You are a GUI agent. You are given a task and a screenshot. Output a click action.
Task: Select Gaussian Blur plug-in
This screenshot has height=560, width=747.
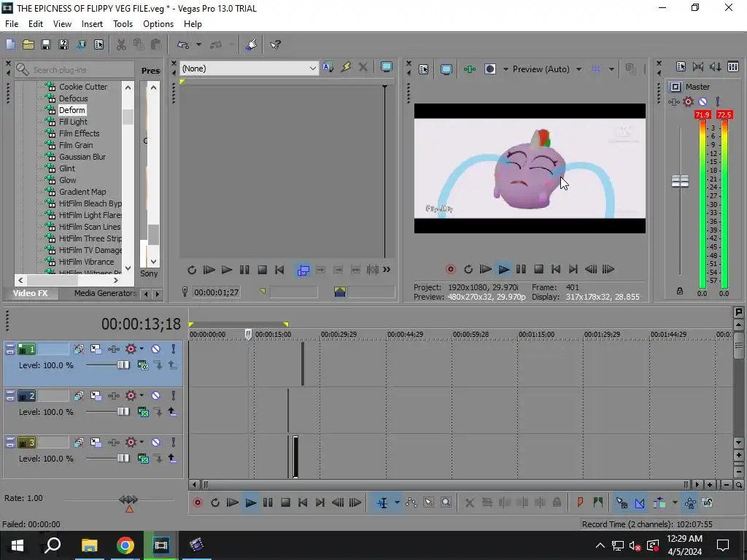click(x=82, y=157)
